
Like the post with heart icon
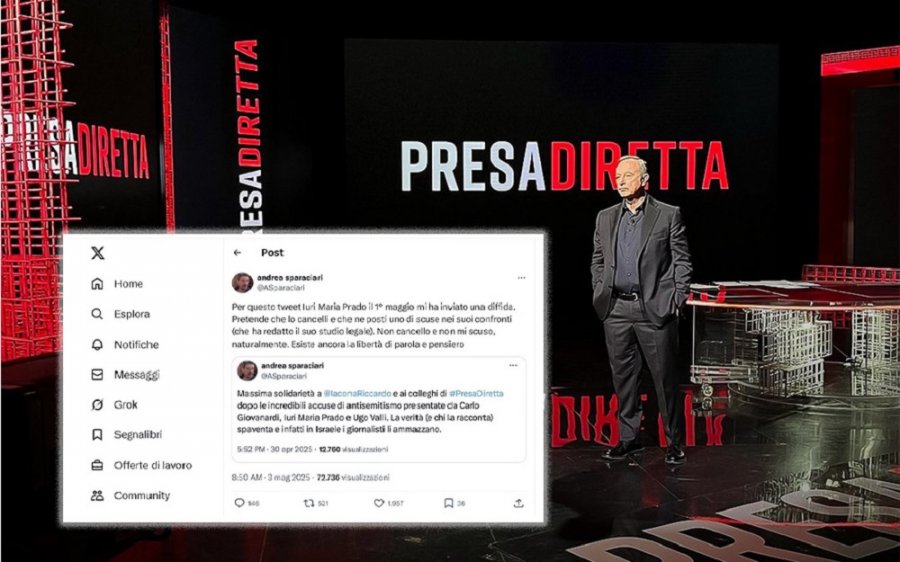[379, 503]
